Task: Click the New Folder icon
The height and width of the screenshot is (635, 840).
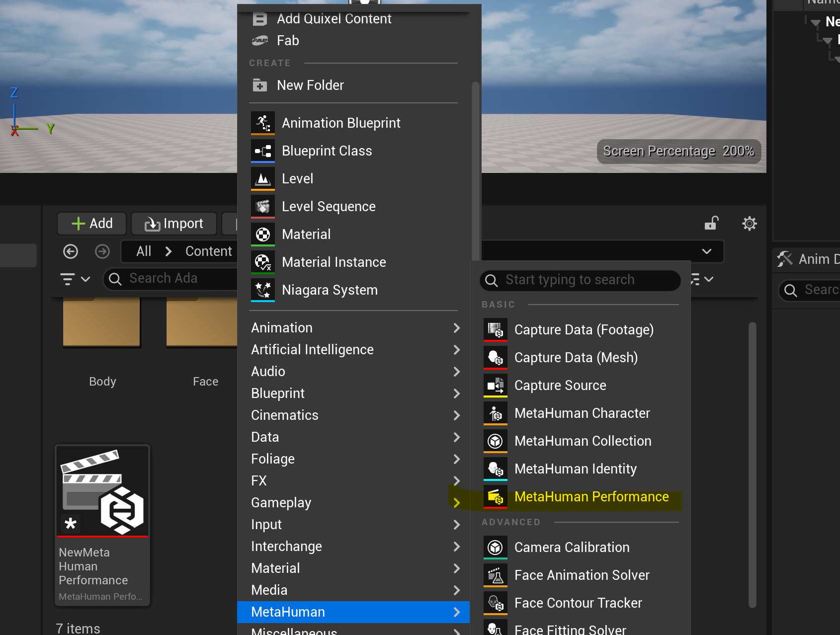Action: 260,85
